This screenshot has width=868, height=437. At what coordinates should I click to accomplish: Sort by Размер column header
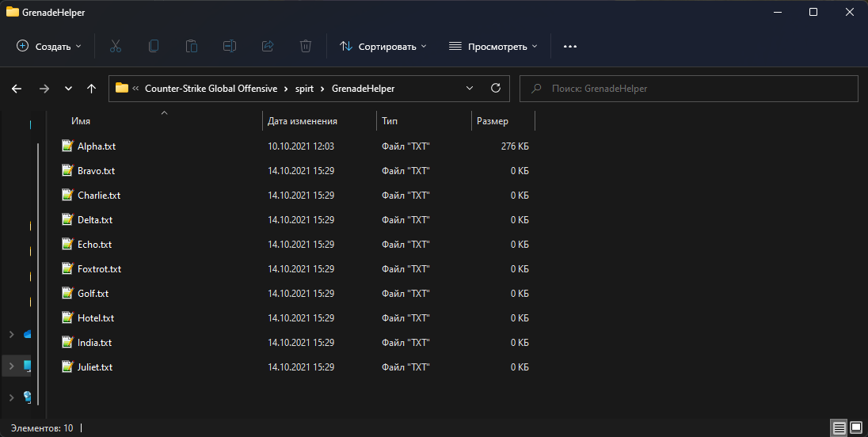(493, 120)
